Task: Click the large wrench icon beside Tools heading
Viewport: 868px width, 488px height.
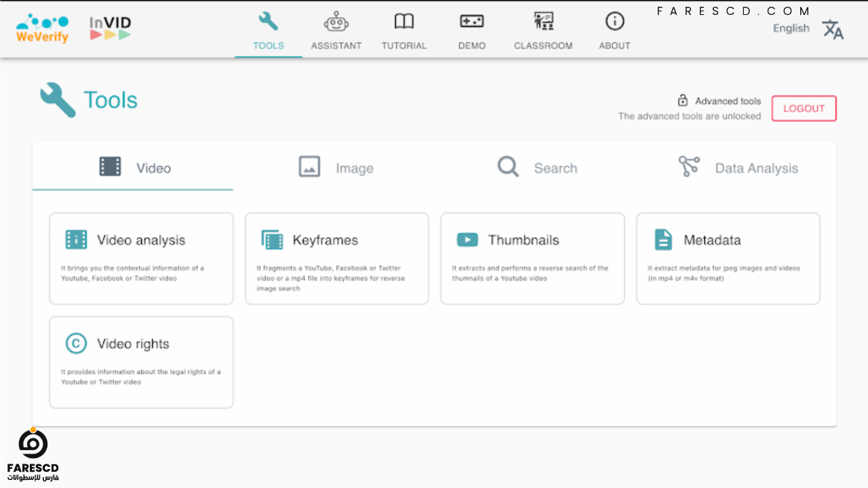Action: (x=58, y=100)
